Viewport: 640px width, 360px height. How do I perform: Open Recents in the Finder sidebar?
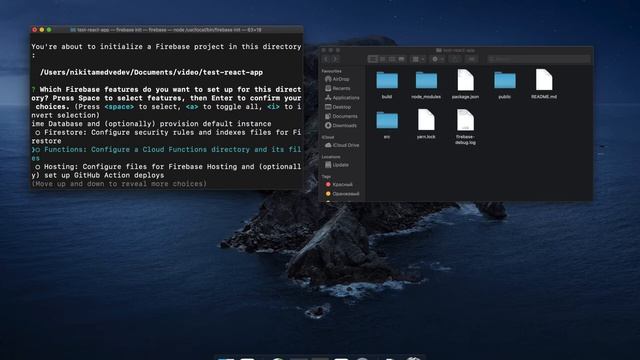pyautogui.click(x=337, y=89)
